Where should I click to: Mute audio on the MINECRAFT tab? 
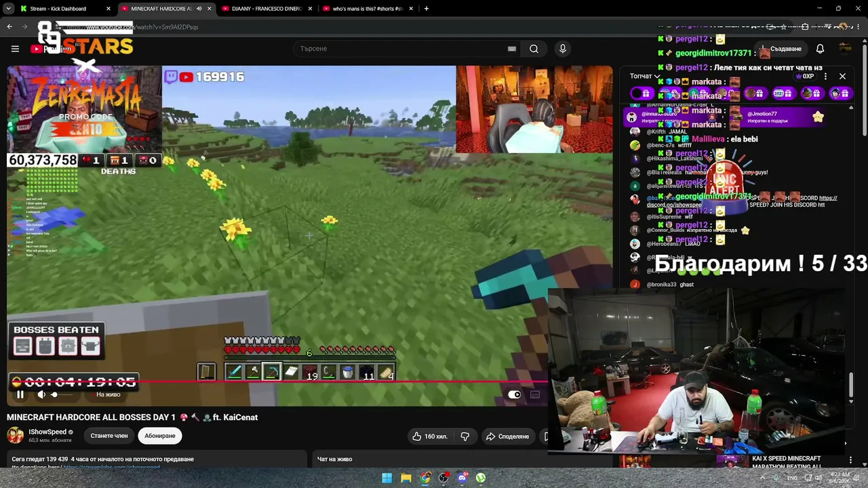pyautogui.click(x=199, y=9)
